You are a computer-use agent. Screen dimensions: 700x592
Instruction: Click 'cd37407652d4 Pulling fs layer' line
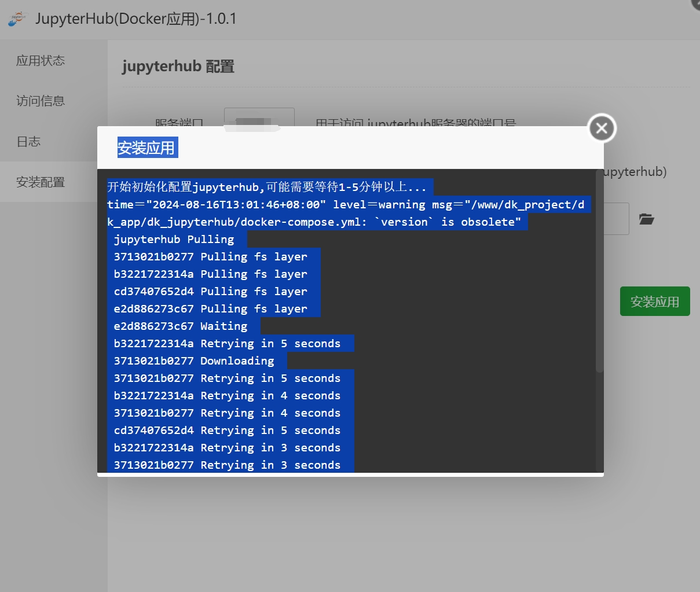pos(211,291)
